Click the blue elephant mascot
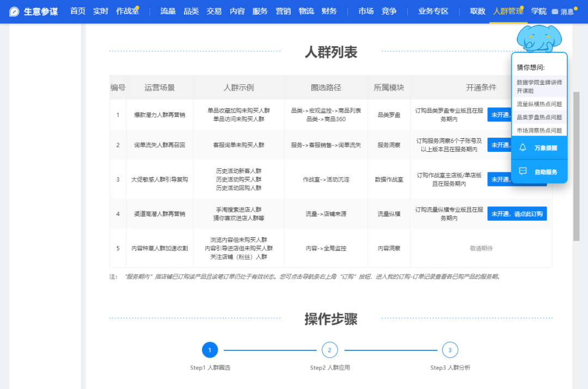This screenshot has width=588, height=389. (x=538, y=38)
